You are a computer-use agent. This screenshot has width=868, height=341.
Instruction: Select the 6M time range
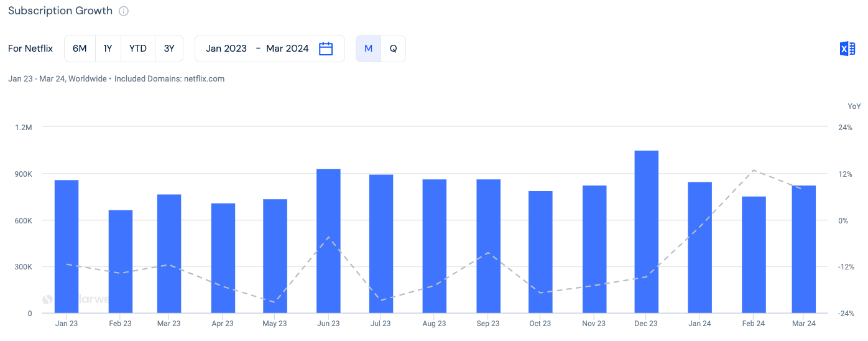pyautogui.click(x=80, y=49)
